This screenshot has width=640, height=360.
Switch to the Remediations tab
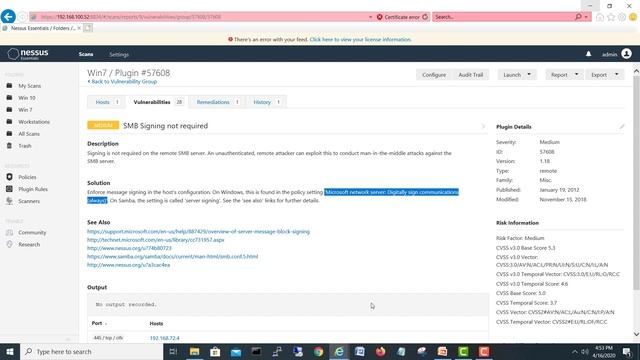[x=217, y=102]
